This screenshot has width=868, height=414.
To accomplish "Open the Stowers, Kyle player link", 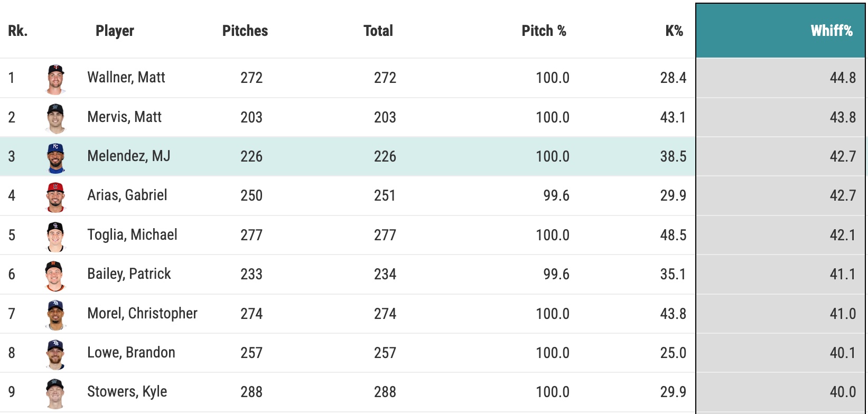I will 127,392.
